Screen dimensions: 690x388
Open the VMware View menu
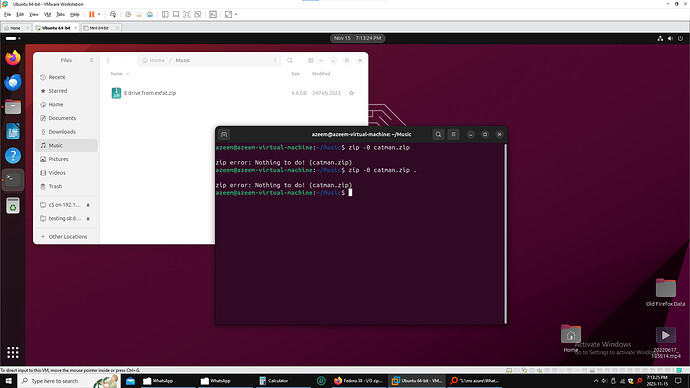(33, 15)
